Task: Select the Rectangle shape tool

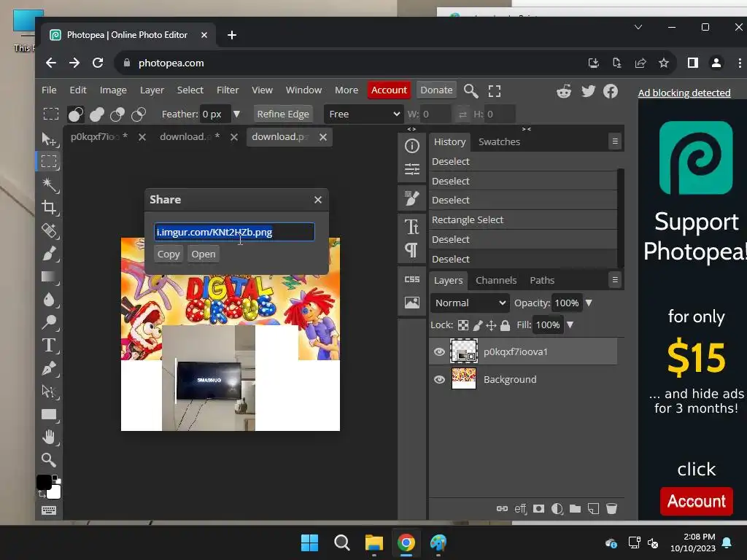Action: [x=49, y=414]
